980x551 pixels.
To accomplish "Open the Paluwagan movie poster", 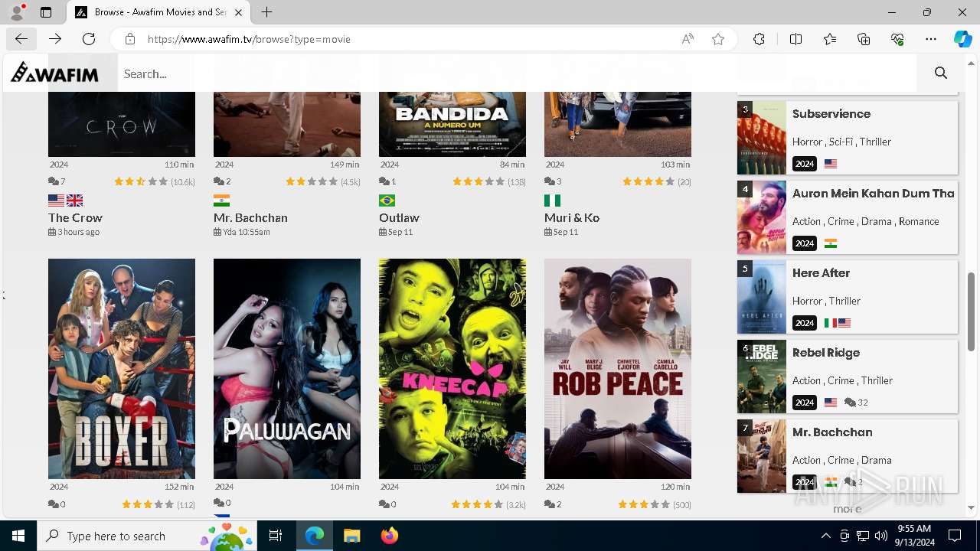I will click(287, 369).
